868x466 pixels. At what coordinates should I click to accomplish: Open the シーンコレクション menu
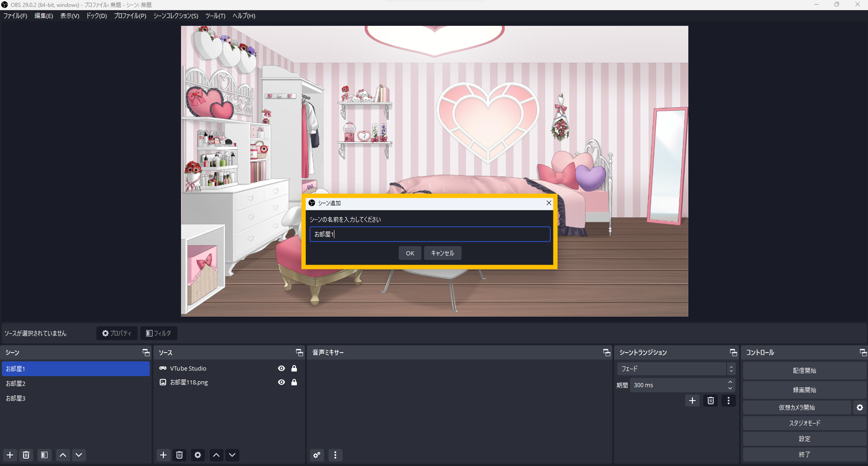point(175,16)
